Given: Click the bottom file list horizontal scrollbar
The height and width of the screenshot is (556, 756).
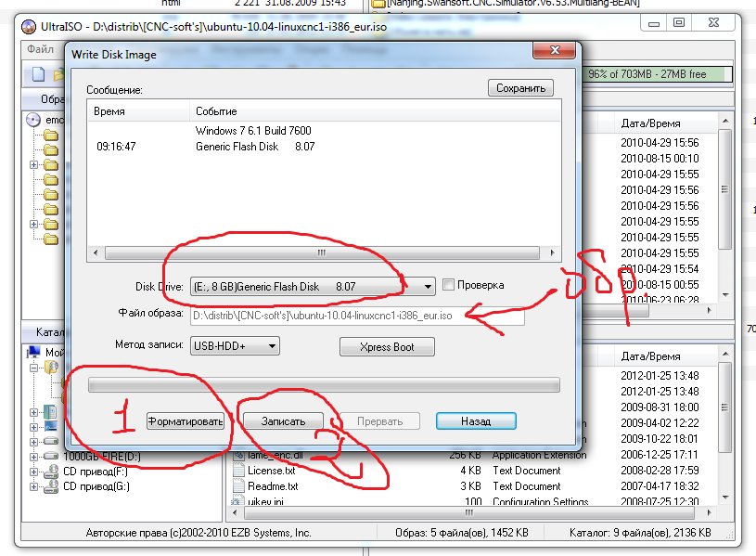Looking at the screenshot, I should tap(469, 512).
